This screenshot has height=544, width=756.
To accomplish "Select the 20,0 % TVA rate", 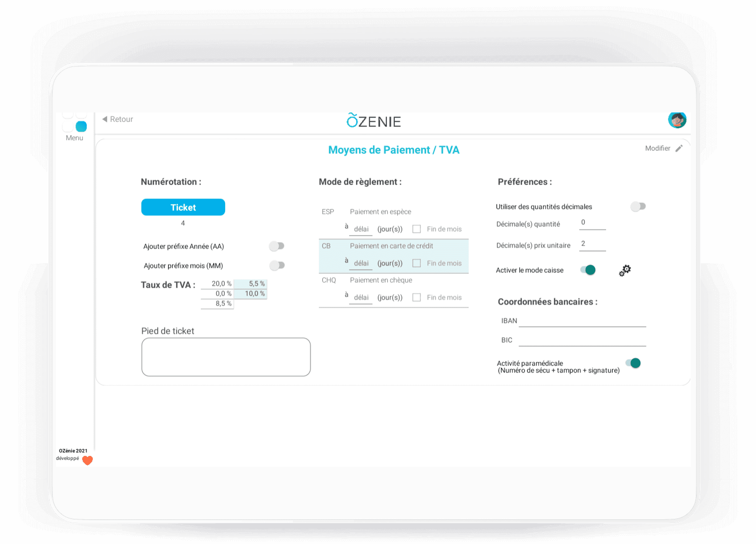I will 217,284.
